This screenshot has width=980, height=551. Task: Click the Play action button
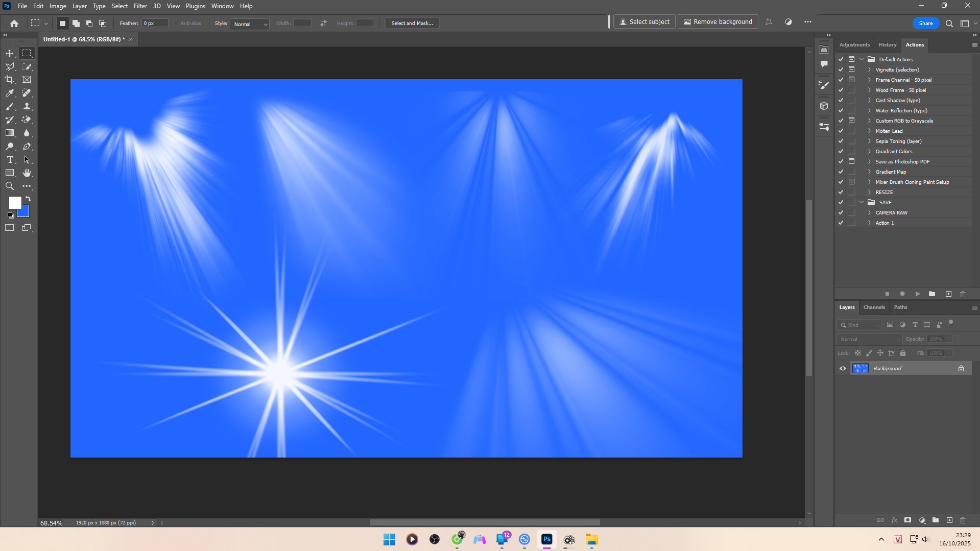click(918, 294)
